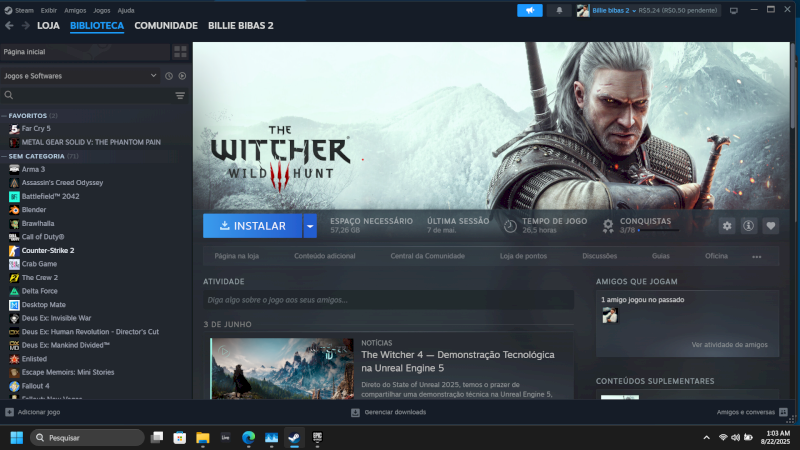Open advanced filter options icon

tap(180, 95)
